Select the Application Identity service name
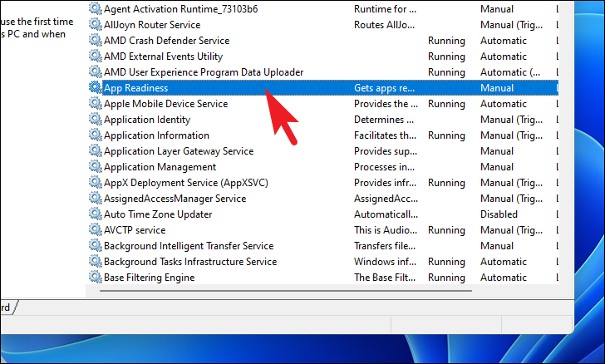The image size is (605, 364). click(147, 120)
